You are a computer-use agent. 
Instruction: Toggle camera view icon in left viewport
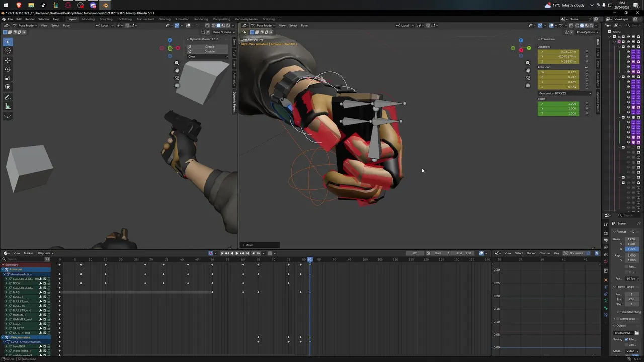click(177, 78)
